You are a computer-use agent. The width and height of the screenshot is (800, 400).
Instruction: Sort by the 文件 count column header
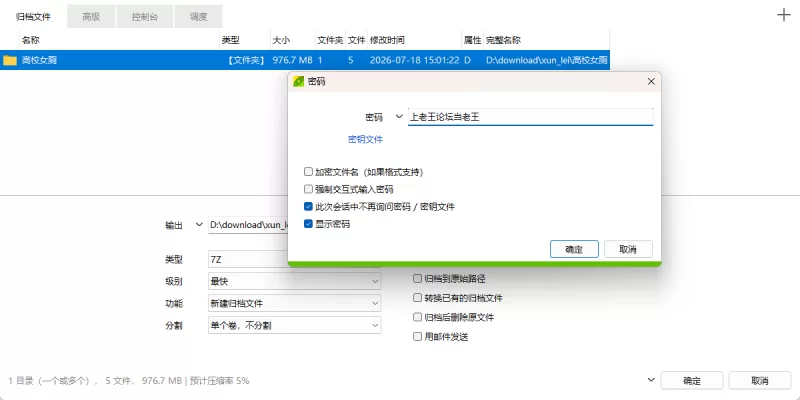(x=357, y=40)
